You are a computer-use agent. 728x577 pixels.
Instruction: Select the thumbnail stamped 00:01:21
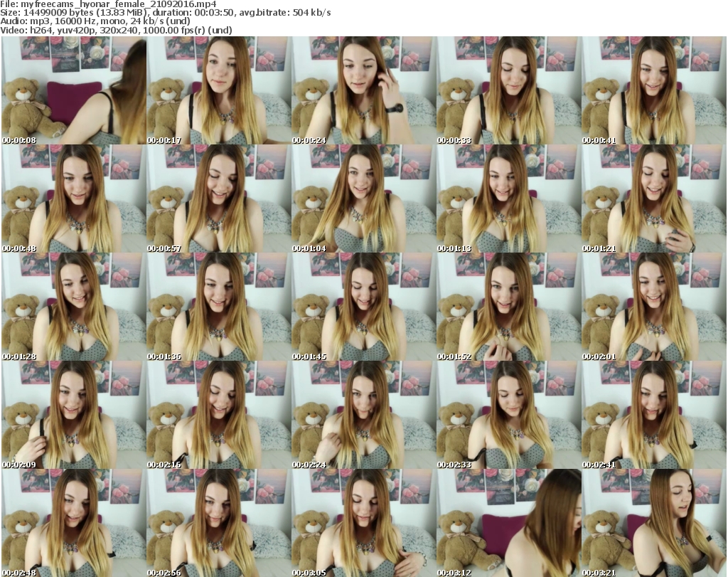[654, 198]
